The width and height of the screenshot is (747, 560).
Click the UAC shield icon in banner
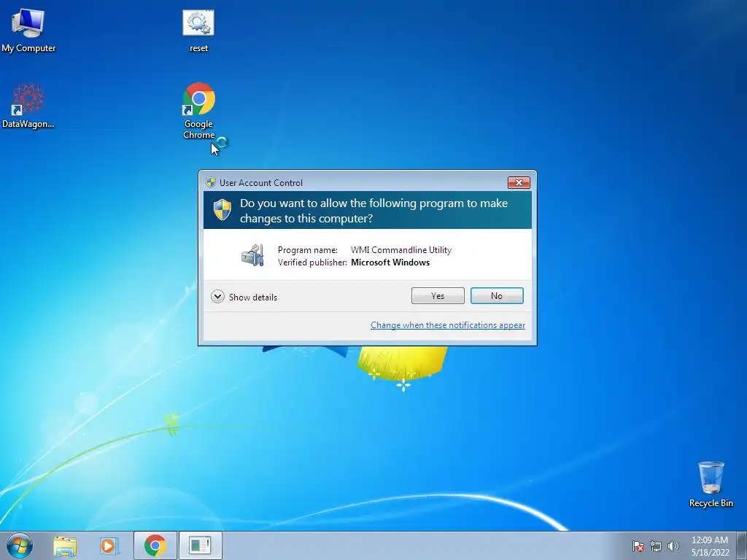222,210
